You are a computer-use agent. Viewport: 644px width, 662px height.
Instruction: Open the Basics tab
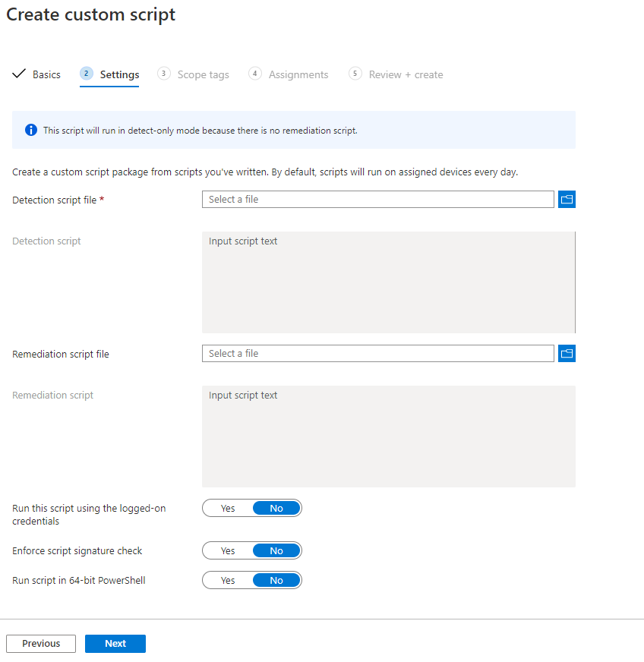46,74
